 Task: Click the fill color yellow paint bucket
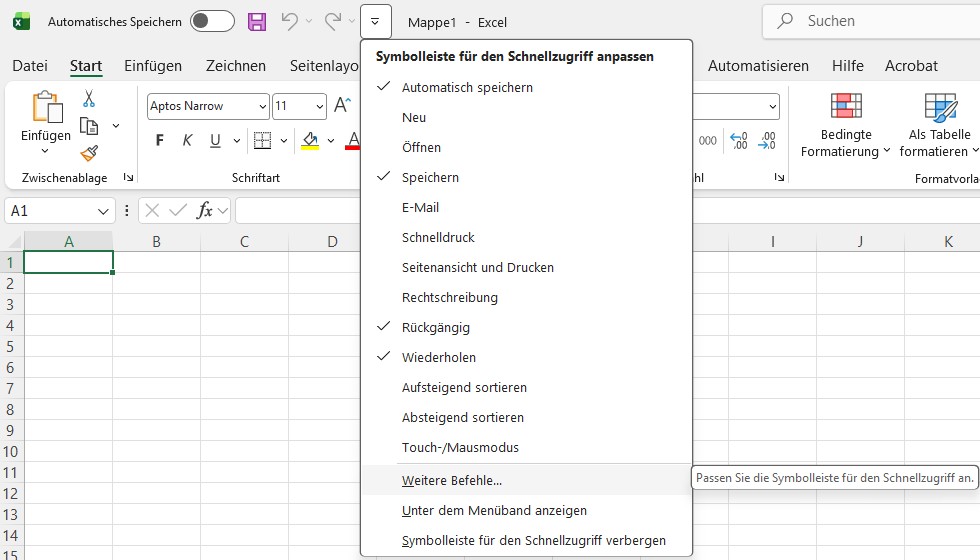pos(310,141)
